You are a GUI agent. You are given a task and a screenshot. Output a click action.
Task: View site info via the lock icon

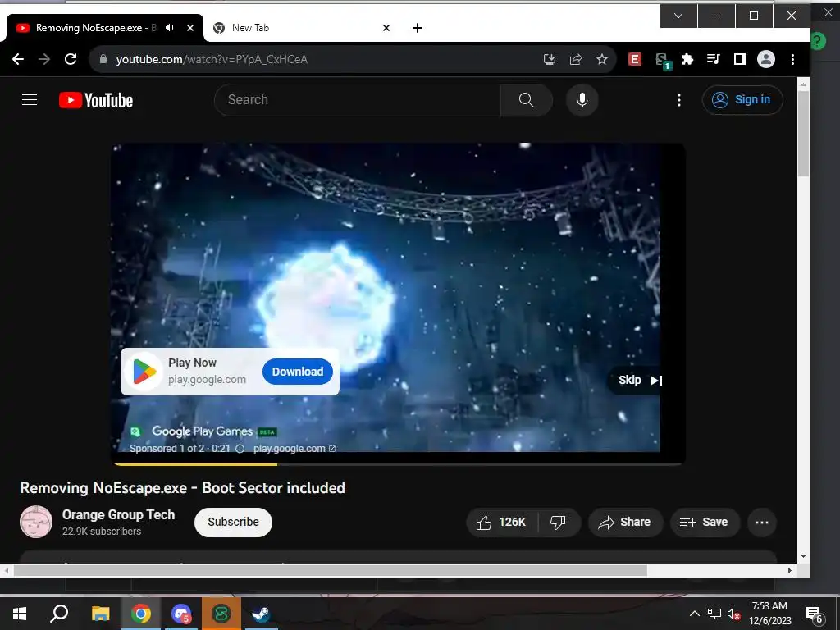pos(103,59)
